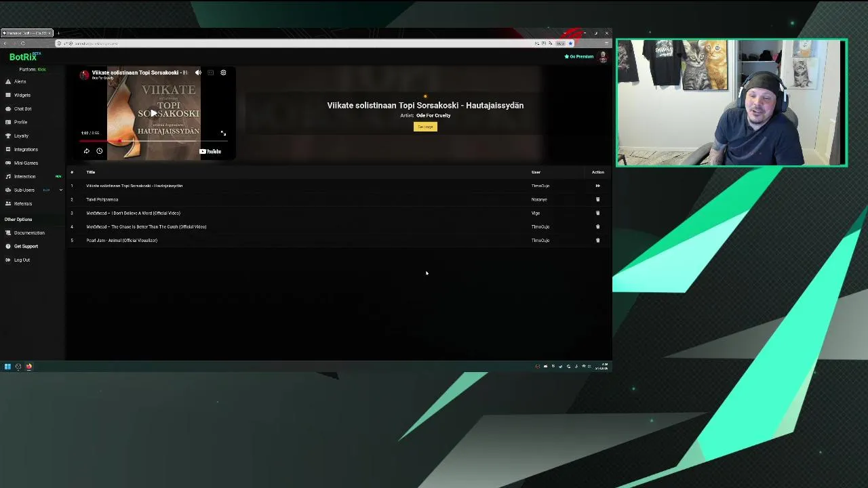Skip current song with fast-forward icon
This screenshot has width=868, height=488.
[x=597, y=186]
